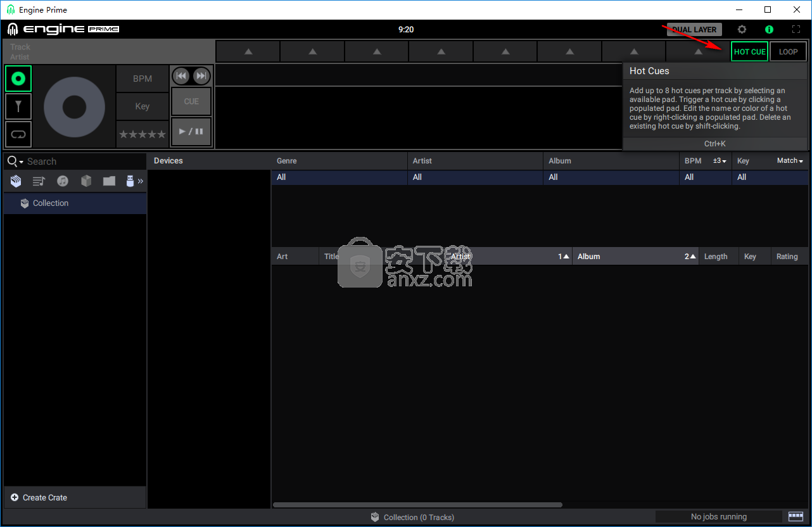This screenshot has width=812, height=527.
Task: Select All under the Artist filter
Action: [x=476, y=177]
